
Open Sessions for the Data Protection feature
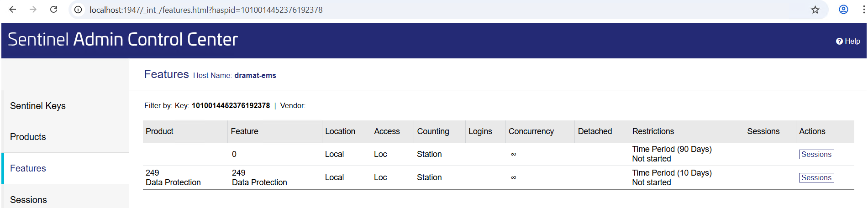[816, 177]
